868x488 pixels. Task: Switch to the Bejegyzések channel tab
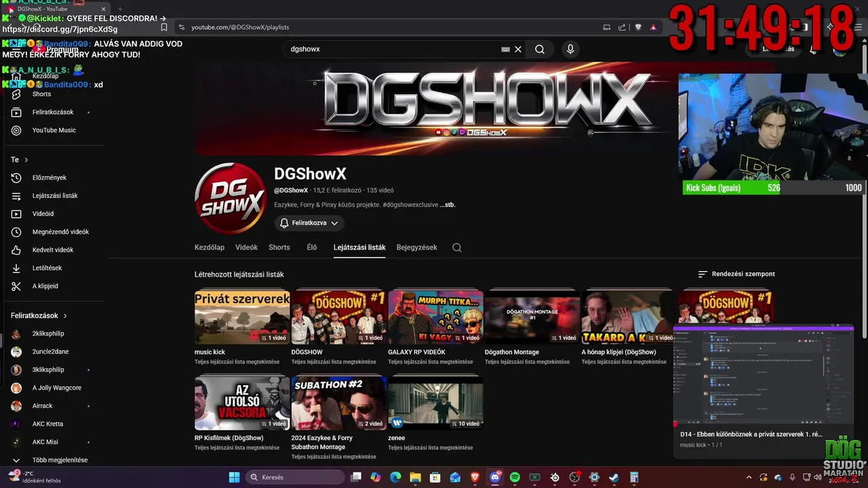coord(417,247)
